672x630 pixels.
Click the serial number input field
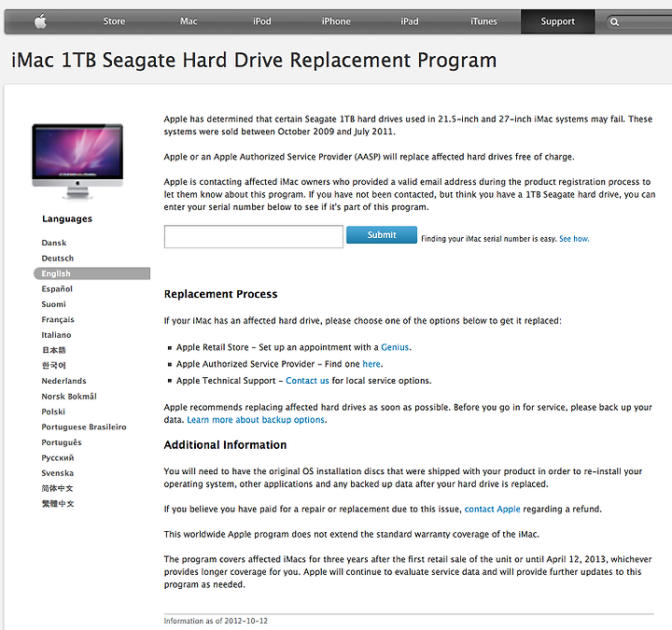coord(253,236)
